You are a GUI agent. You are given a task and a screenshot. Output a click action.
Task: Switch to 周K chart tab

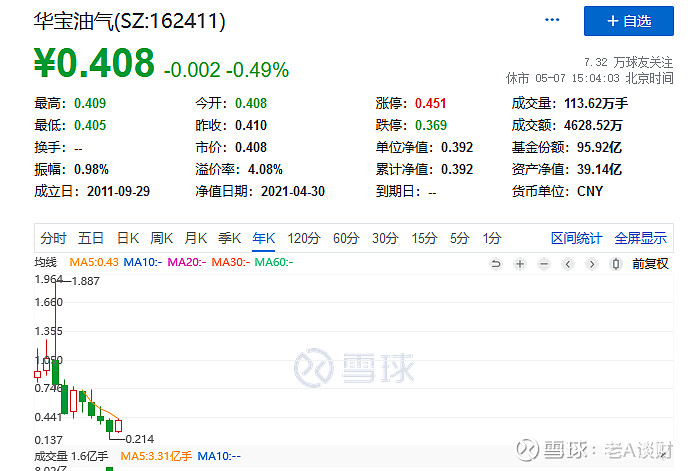(x=161, y=239)
